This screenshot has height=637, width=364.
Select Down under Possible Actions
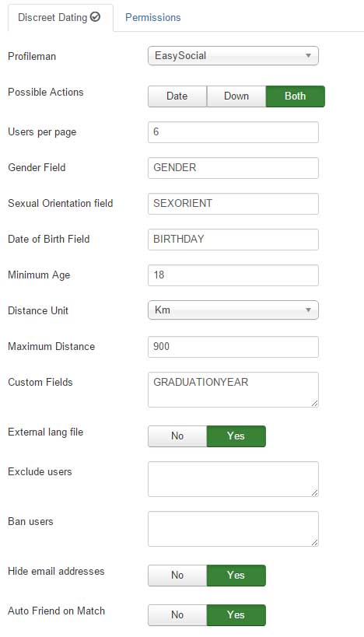click(236, 96)
